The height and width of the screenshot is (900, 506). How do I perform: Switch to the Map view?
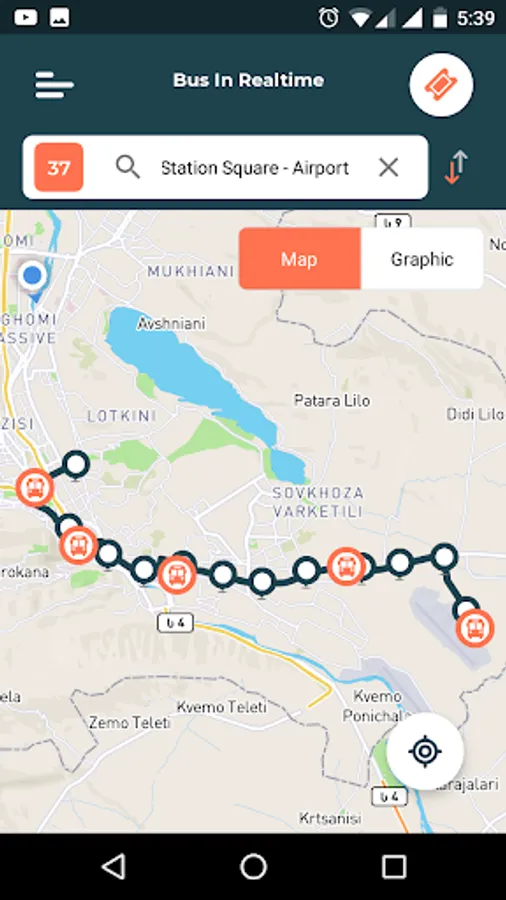[299, 259]
